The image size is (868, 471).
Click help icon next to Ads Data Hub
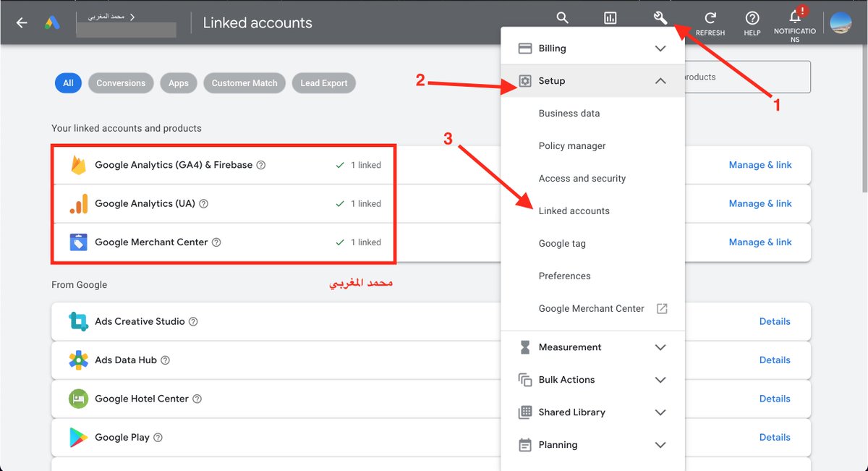pos(165,360)
